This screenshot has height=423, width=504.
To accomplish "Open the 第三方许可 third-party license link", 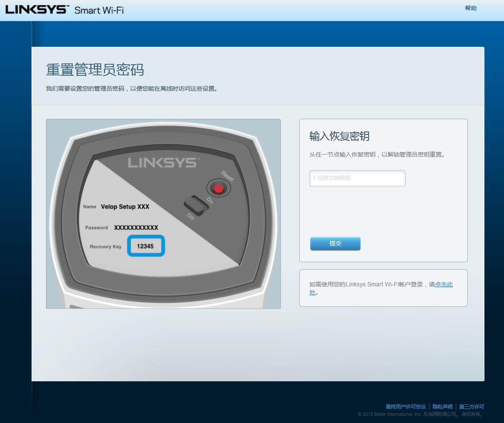I will (x=471, y=406).
